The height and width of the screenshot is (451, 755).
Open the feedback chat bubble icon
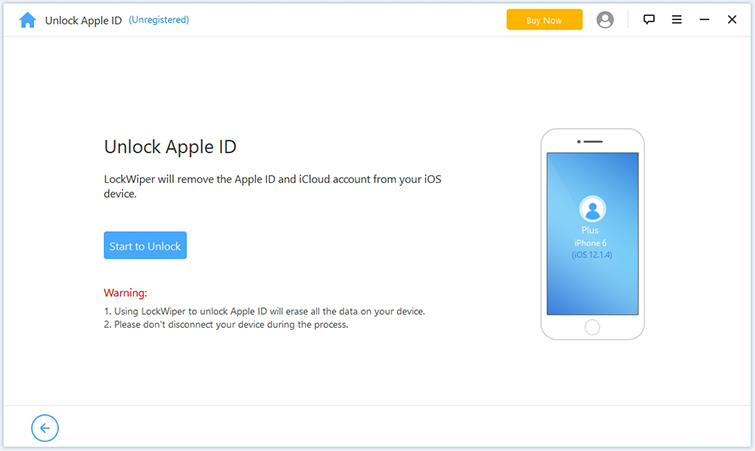pyautogui.click(x=649, y=19)
